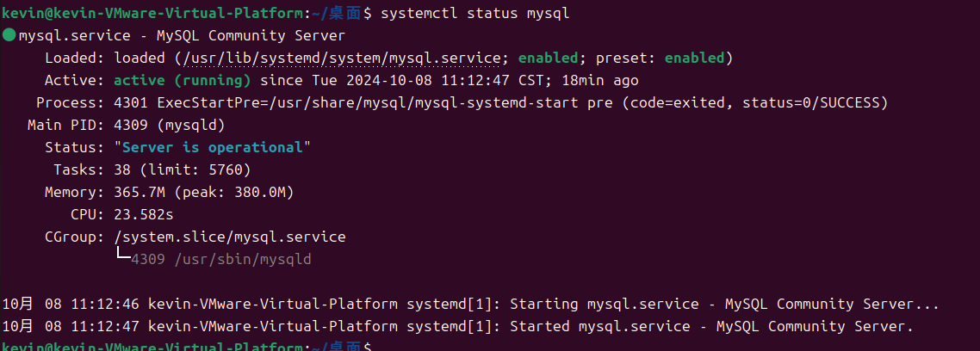Click the CGroup path "/system.slice/mysql.service"

229,237
